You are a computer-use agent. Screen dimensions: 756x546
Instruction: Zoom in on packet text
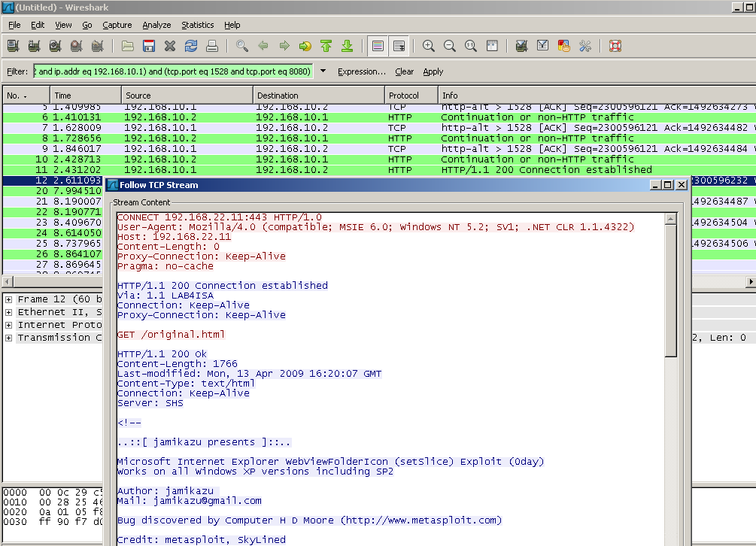pyautogui.click(x=429, y=47)
